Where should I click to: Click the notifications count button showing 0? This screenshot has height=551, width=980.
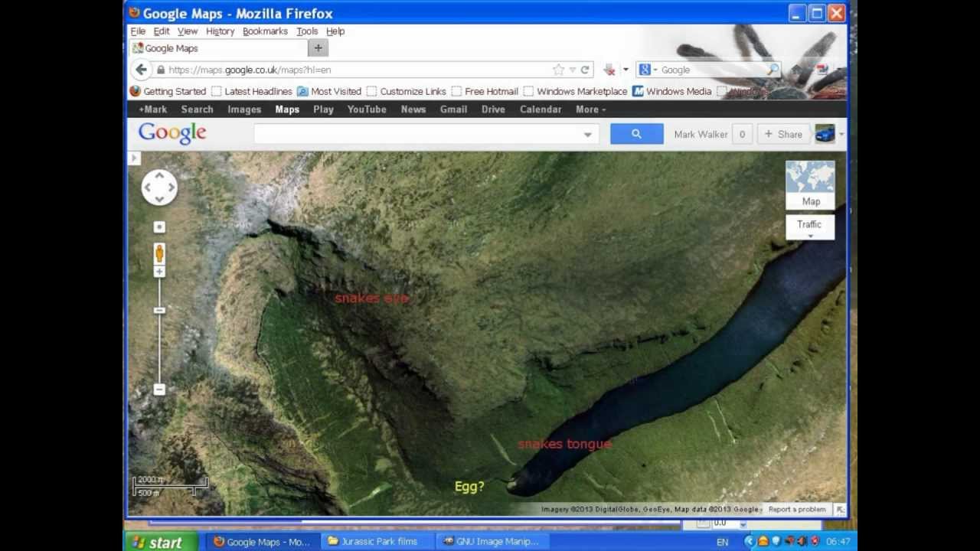[x=742, y=134]
